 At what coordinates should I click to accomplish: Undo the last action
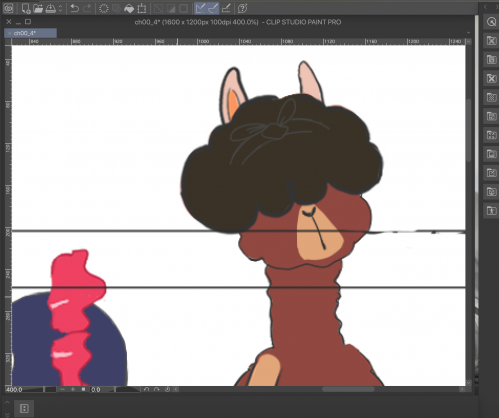74,8
